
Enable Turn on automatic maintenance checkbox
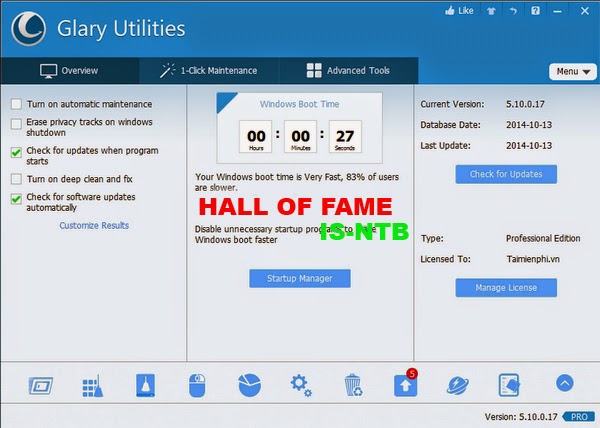click(x=16, y=104)
